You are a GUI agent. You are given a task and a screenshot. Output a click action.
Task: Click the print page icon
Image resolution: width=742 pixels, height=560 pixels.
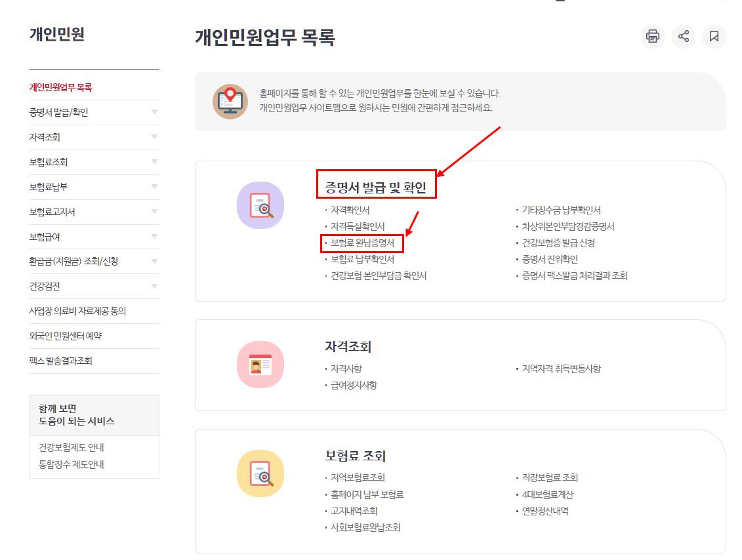pos(653,37)
